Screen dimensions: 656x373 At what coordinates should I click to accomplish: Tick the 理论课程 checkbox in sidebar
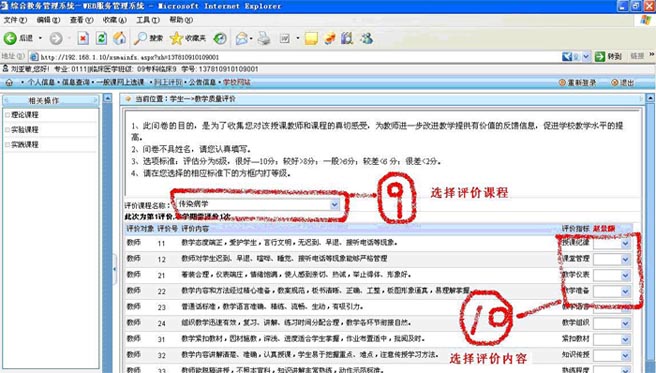pos(8,115)
